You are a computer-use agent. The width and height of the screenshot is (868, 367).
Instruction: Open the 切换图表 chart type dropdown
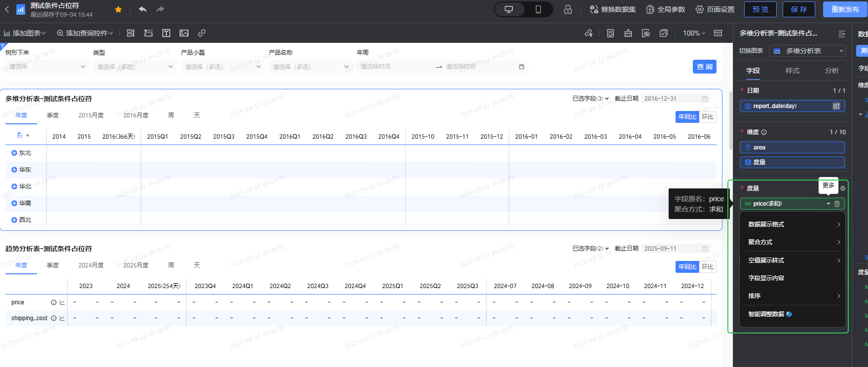tap(807, 51)
